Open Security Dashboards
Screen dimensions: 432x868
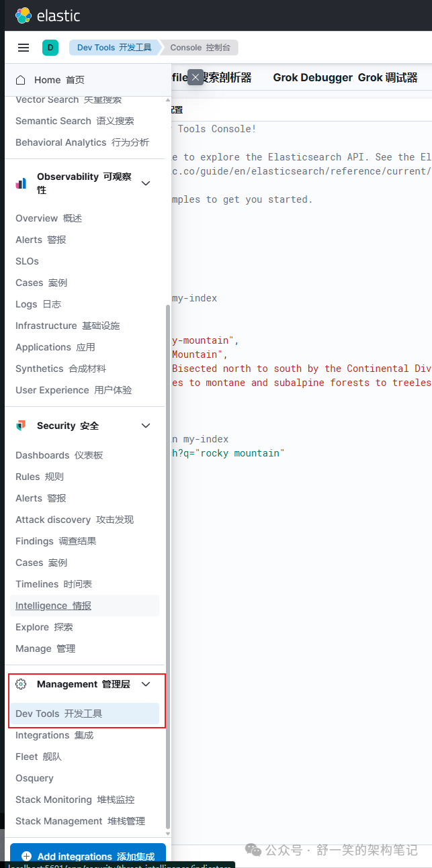[59, 455]
